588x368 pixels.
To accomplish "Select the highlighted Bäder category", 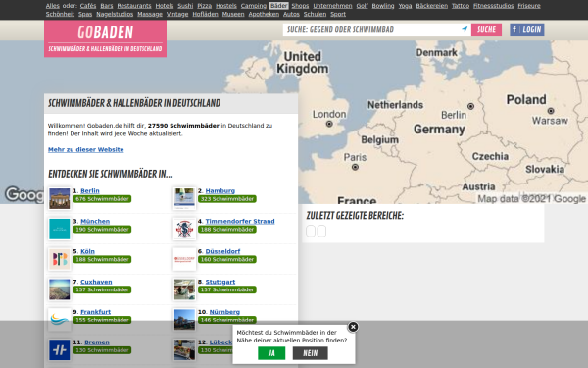I will coord(279,6).
